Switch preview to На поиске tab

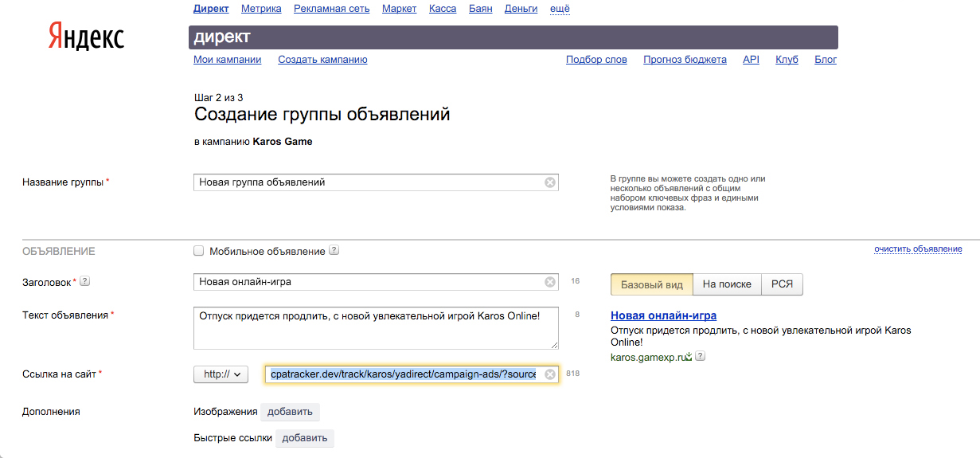point(726,284)
